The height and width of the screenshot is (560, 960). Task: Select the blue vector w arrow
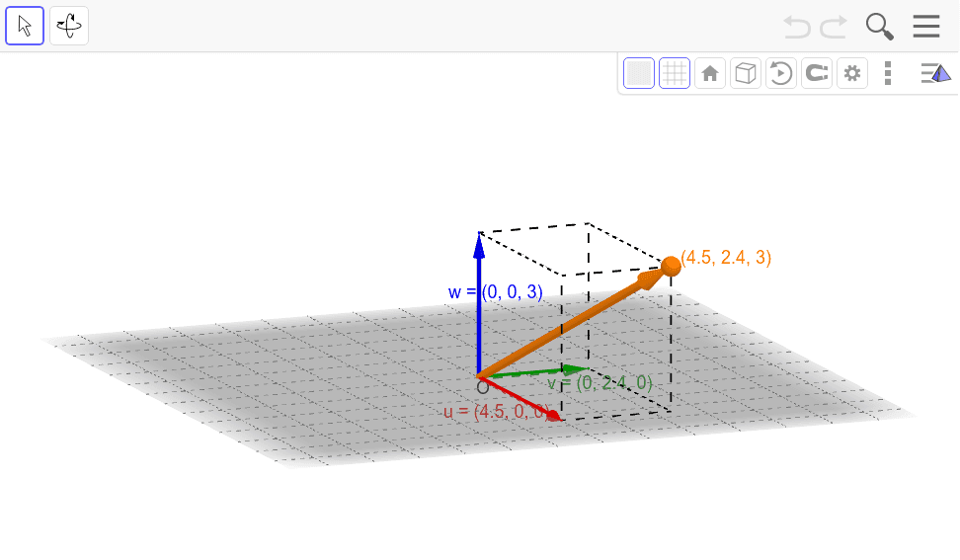pos(479,303)
